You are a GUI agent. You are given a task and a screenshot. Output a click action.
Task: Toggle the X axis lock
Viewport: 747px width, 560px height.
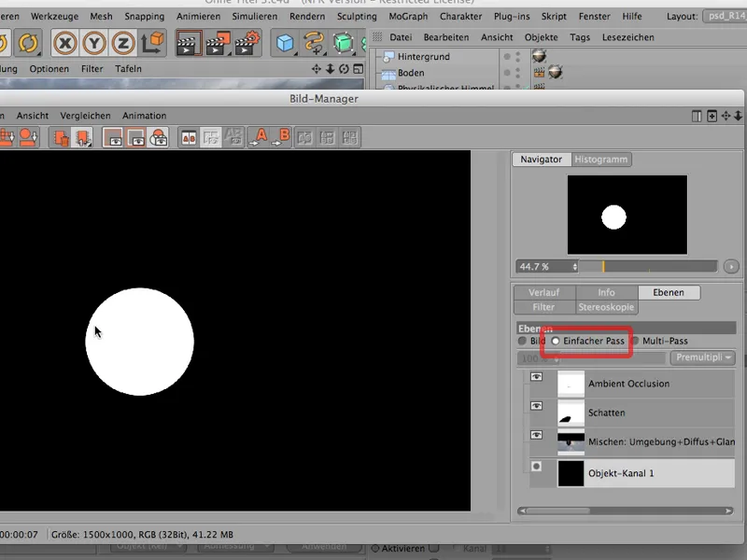point(64,43)
